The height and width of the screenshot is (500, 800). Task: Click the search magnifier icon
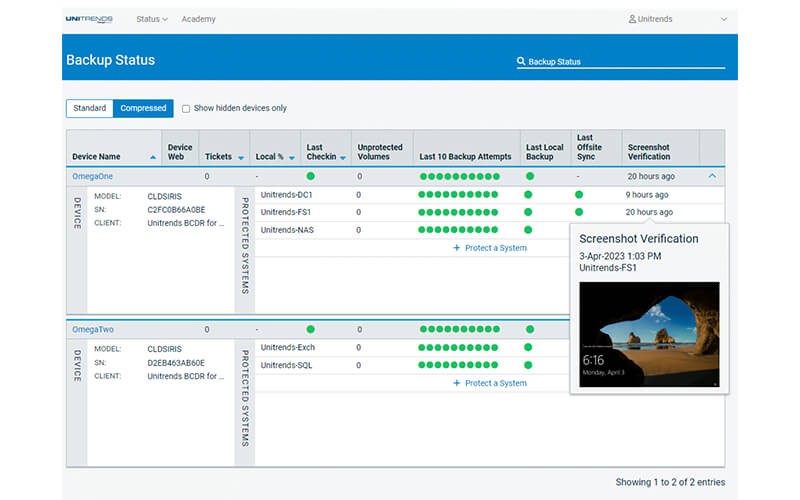pyautogui.click(x=521, y=61)
